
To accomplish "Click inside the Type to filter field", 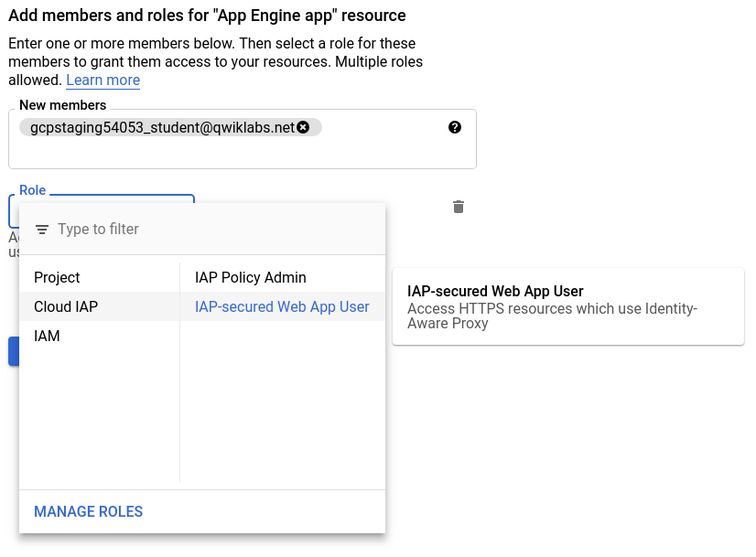I will pyautogui.click(x=137, y=230).
